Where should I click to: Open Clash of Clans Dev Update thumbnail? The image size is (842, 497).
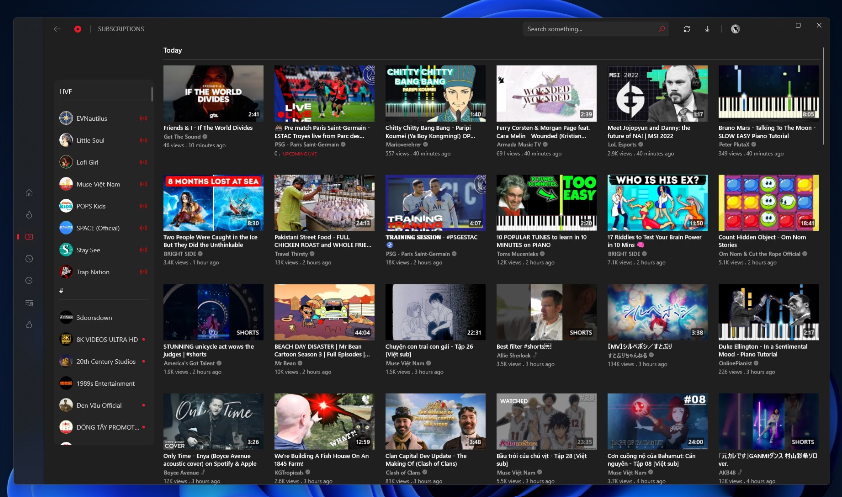pyautogui.click(x=435, y=422)
